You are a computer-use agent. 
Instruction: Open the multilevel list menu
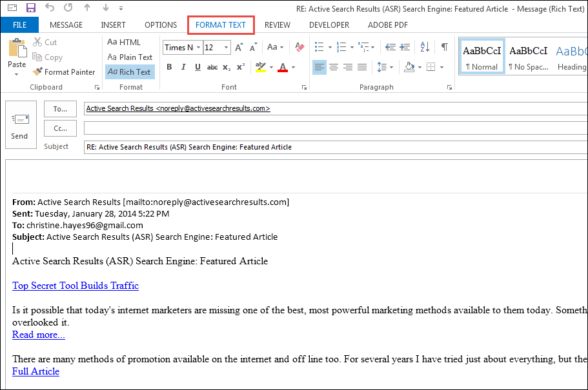point(366,47)
